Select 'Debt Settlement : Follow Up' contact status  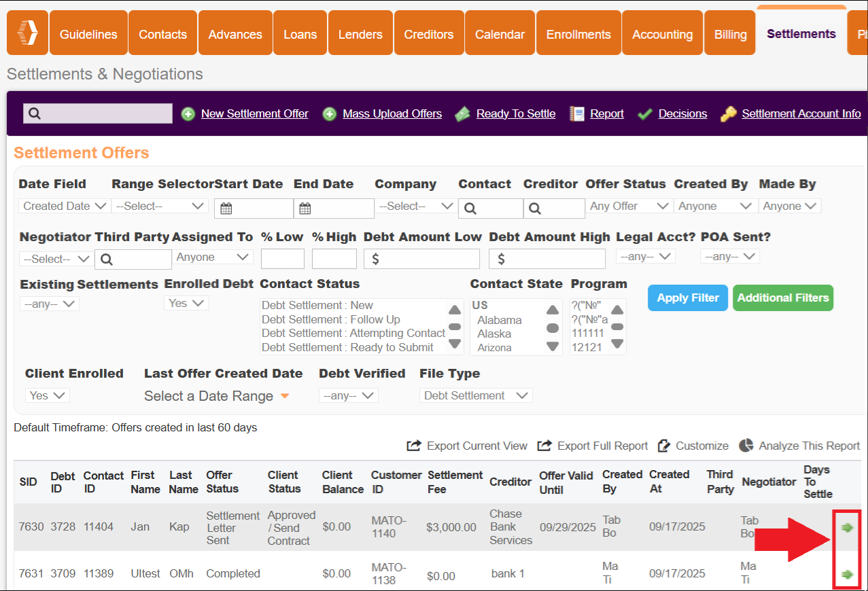tap(331, 320)
